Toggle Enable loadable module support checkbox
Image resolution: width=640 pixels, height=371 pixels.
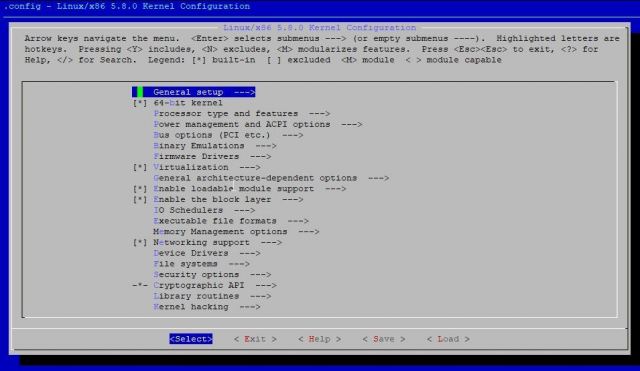pyautogui.click(x=140, y=189)
